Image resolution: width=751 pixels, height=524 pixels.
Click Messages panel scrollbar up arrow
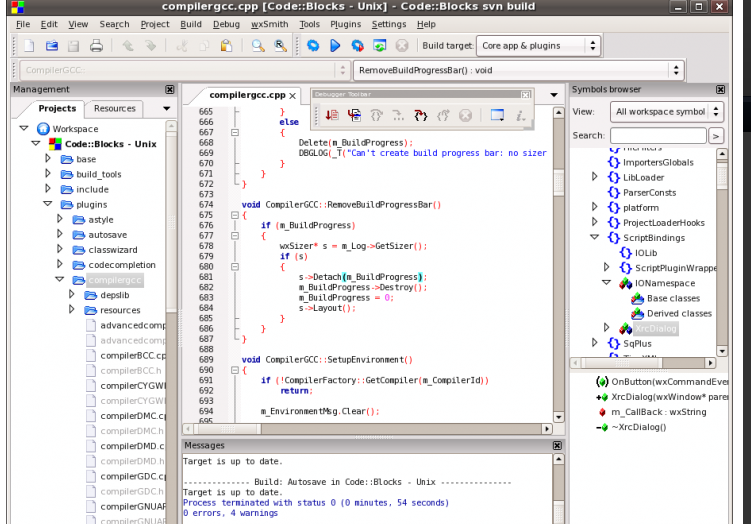(x=558, y=459)
